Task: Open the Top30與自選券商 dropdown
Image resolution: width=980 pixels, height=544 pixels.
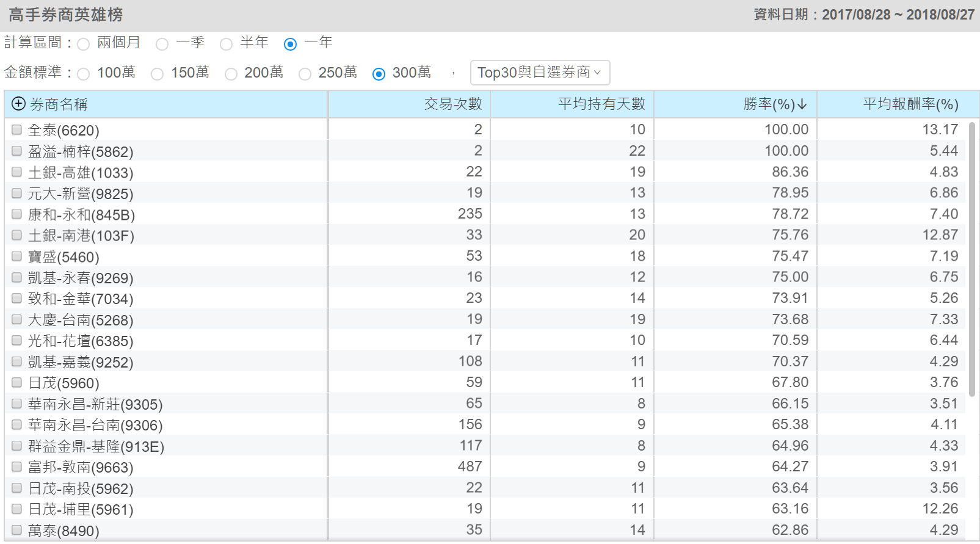Action: 540,73
